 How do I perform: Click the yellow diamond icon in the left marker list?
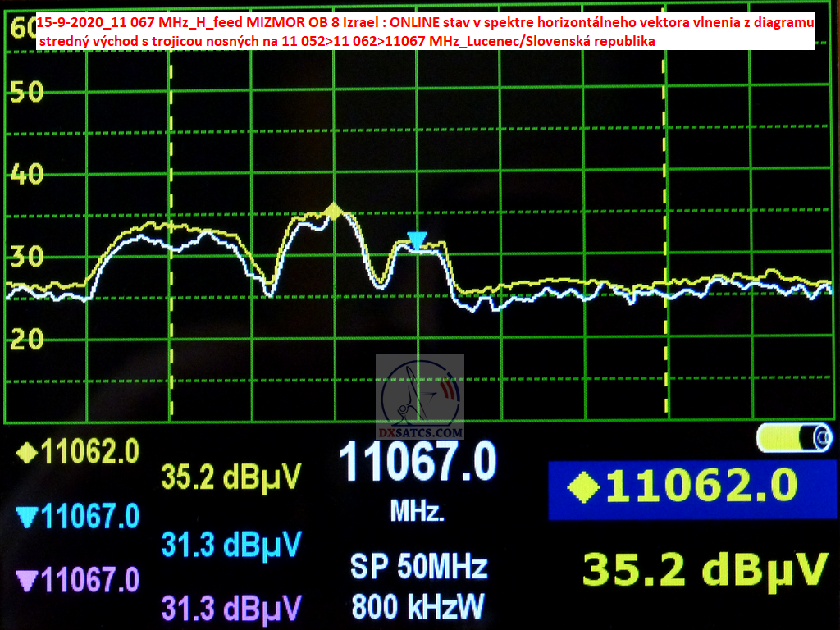pos(28,452)
